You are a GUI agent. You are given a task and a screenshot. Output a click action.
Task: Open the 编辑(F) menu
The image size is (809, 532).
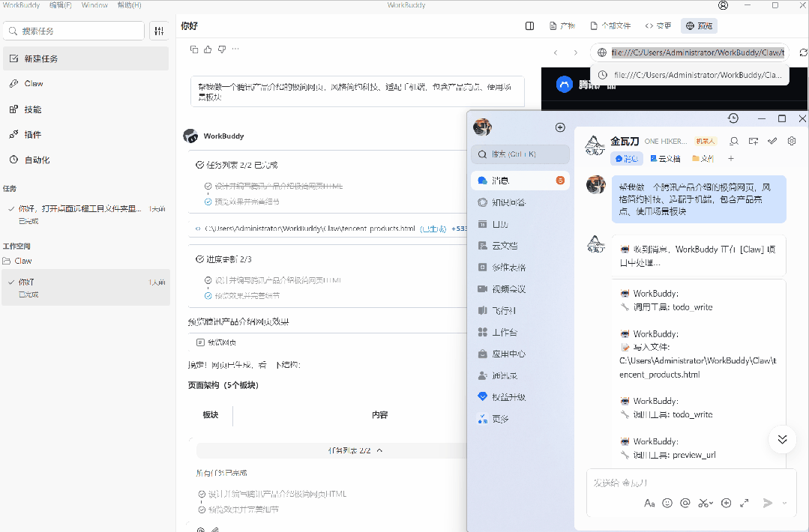click(61, 5)
